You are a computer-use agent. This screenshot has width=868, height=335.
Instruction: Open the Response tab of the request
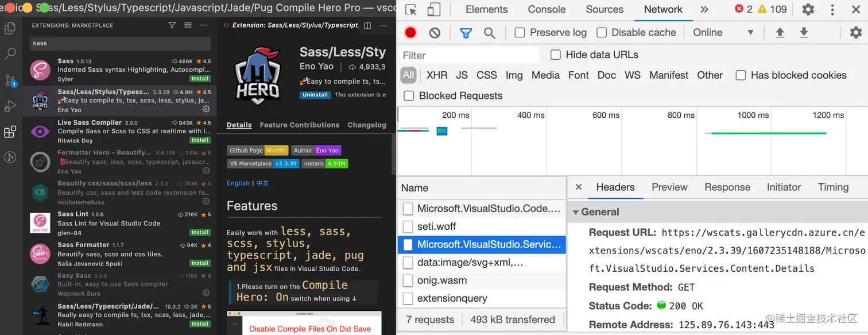tap(727, 187)
